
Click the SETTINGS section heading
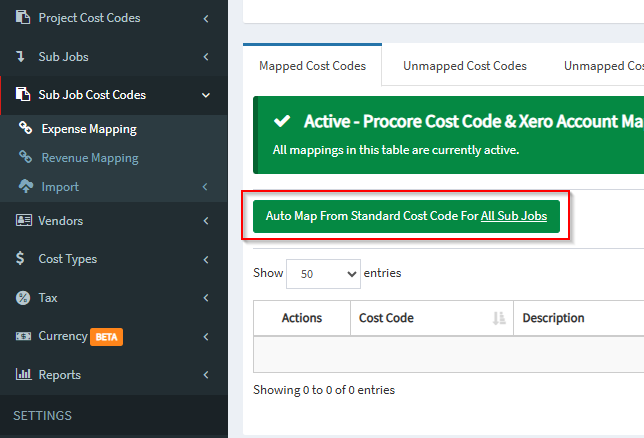42,416
